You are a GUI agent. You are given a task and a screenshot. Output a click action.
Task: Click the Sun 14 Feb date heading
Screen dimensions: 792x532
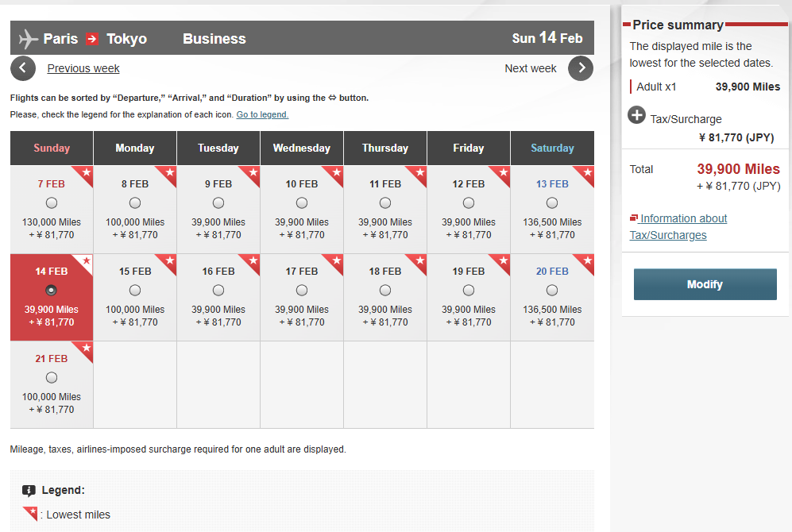point(547,38)
